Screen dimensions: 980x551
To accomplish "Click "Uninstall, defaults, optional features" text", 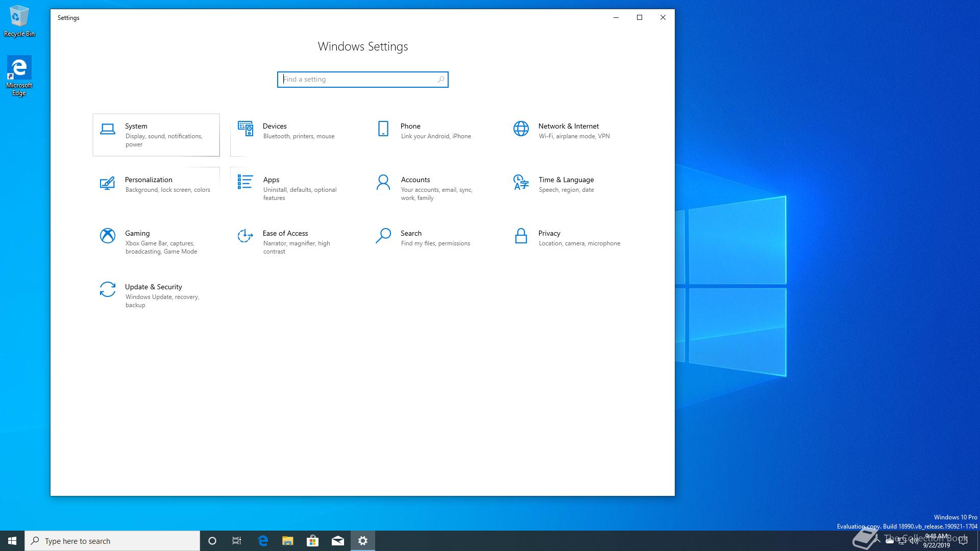I will tap(300, 194).
